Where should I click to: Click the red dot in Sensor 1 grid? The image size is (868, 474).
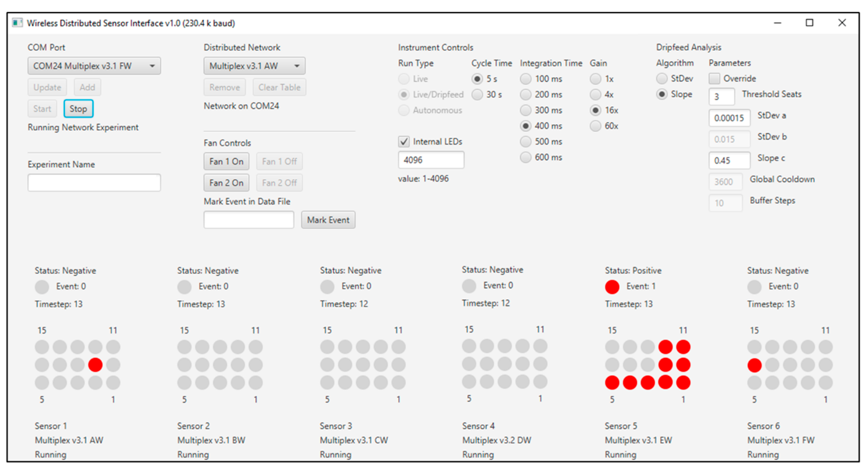(95, 364)
